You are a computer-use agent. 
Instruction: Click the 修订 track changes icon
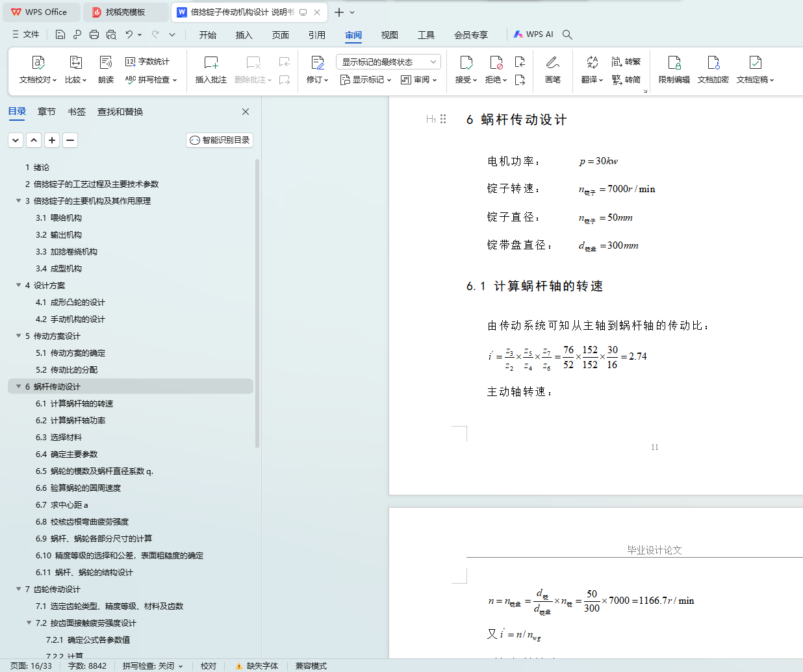point(318,63)
